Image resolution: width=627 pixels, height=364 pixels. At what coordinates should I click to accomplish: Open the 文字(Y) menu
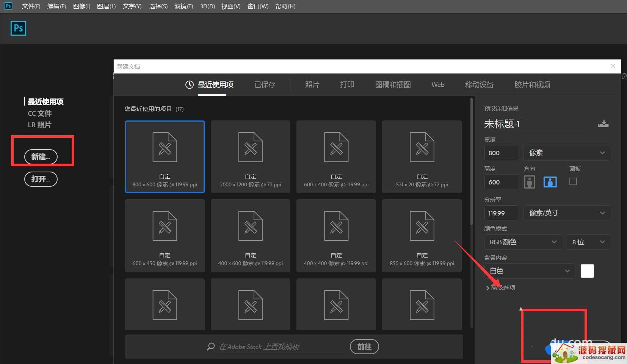click(x=132, y=6)
